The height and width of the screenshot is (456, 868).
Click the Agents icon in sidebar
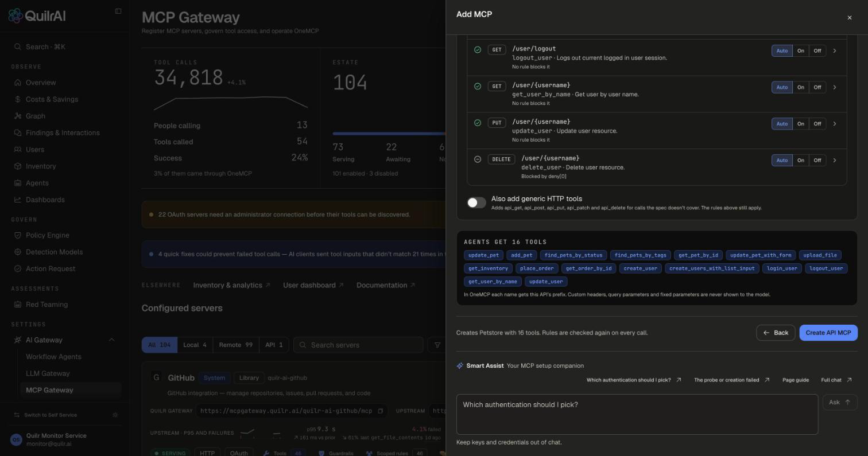[18, 183]
